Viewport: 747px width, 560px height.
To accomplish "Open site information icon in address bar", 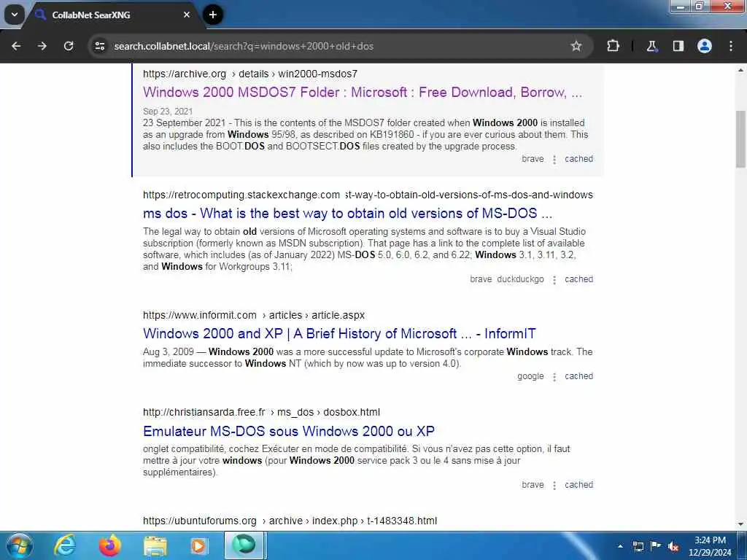I will point(99,46).
